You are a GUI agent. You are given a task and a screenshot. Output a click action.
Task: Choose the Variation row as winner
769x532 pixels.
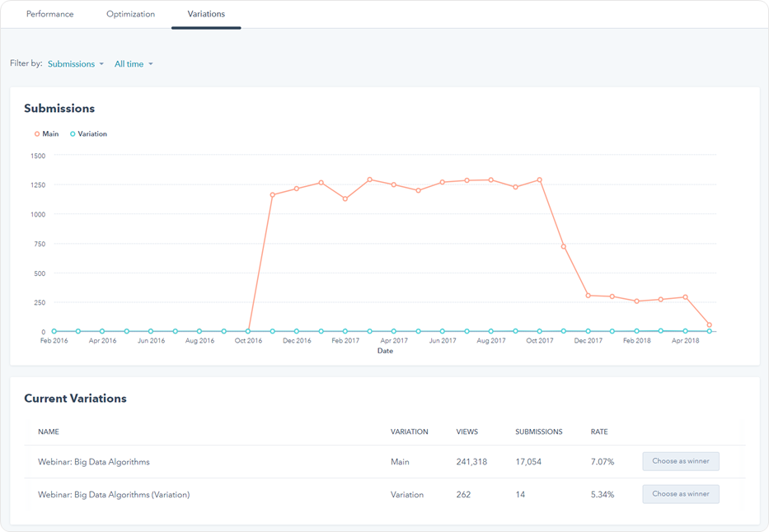tap(680, 494)
